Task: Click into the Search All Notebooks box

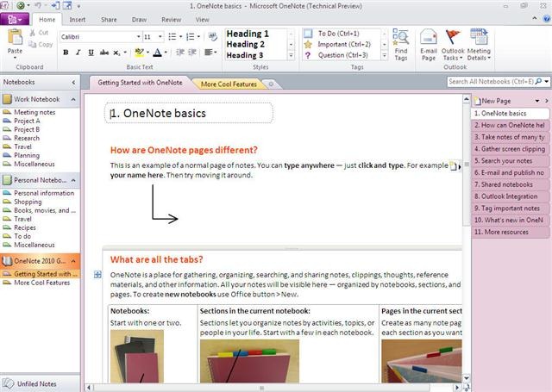Action: click(491, 82)
